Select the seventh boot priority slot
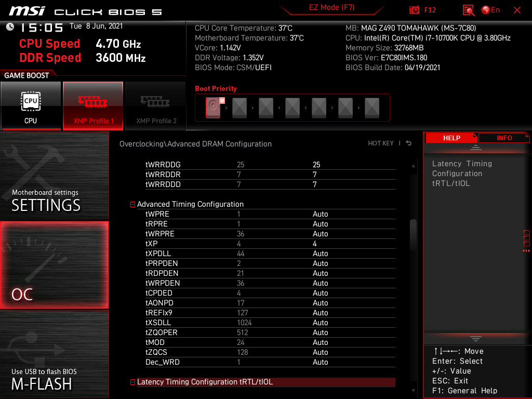The height and width of the screenshot is (399, 532). [x=372, y=108]
